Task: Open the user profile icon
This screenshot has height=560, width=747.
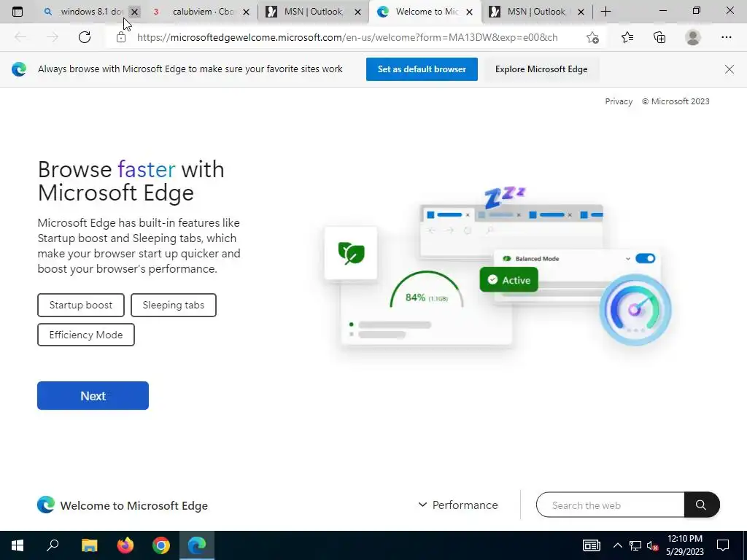Action: coord(693,37)
